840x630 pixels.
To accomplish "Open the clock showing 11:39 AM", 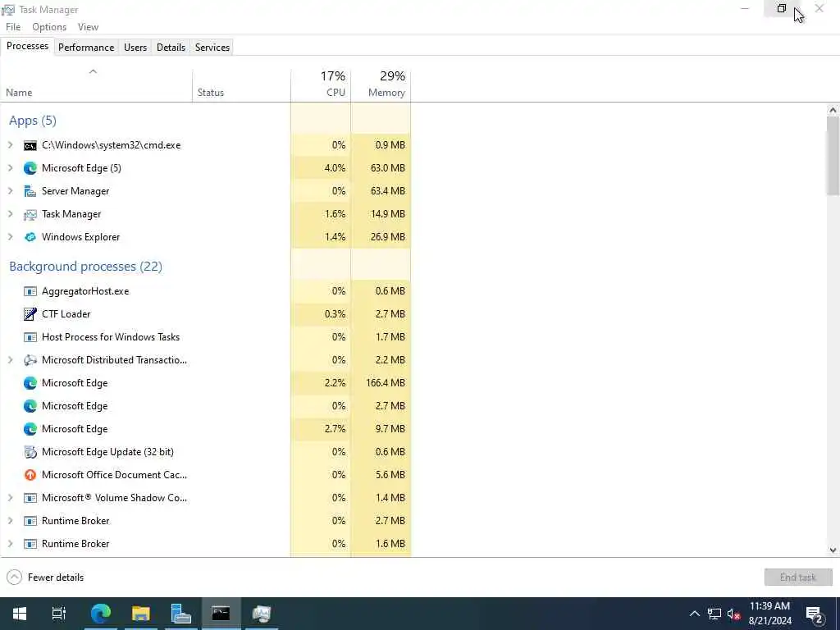I will coord(769,614).
